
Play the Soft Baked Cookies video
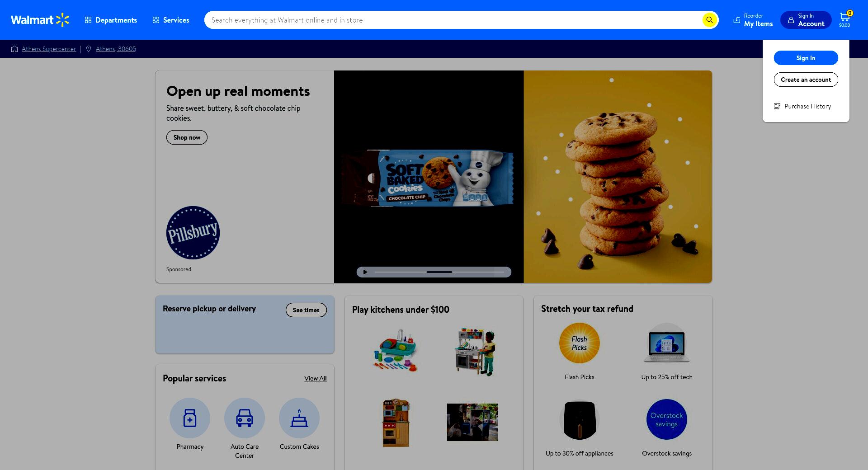click(x=365, y=272)
